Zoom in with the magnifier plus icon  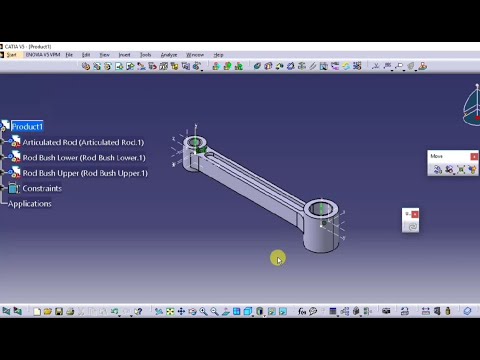tap(203, 311)
